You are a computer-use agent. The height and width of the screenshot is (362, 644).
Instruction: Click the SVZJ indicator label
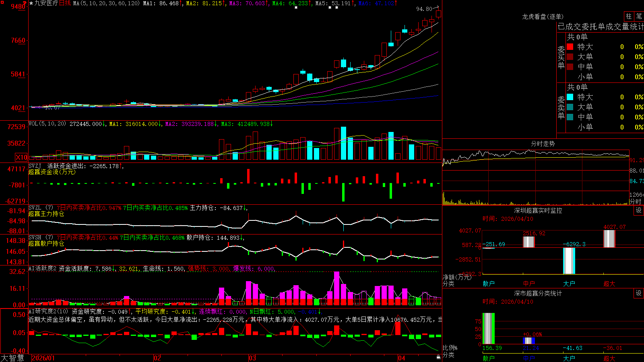[x=35, y=166]
